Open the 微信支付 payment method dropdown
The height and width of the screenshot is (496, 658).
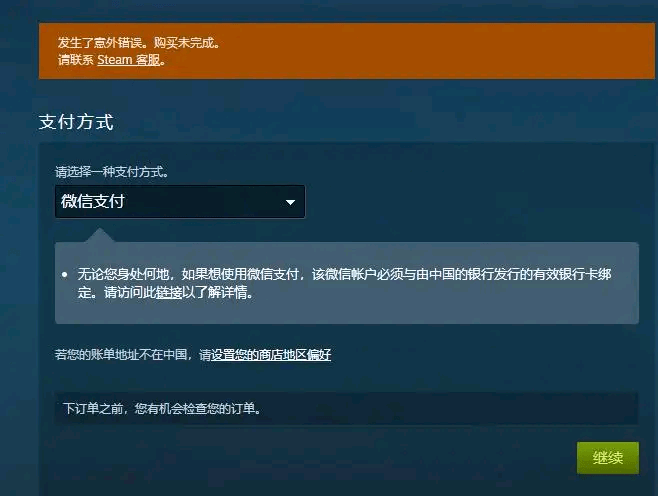[180, 201]
